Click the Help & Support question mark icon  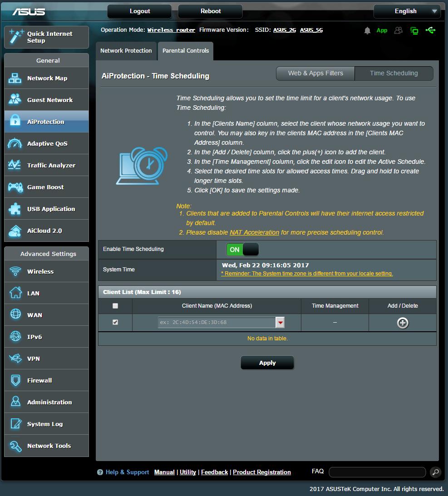100,472
